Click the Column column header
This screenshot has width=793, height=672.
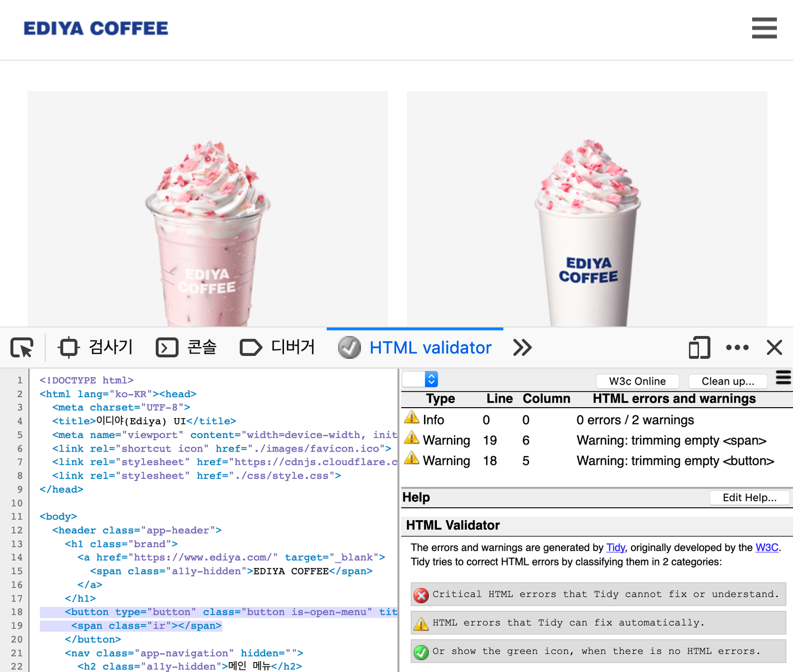point(546,399)
